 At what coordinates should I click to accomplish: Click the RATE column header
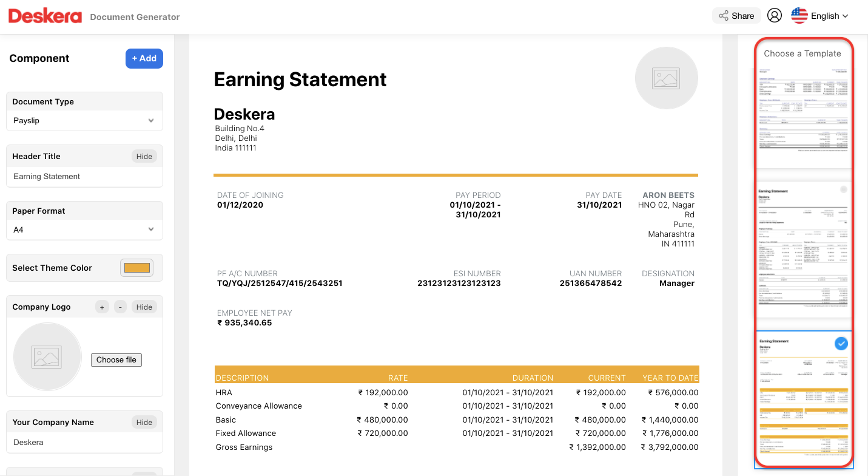click(x=398, y=378)
